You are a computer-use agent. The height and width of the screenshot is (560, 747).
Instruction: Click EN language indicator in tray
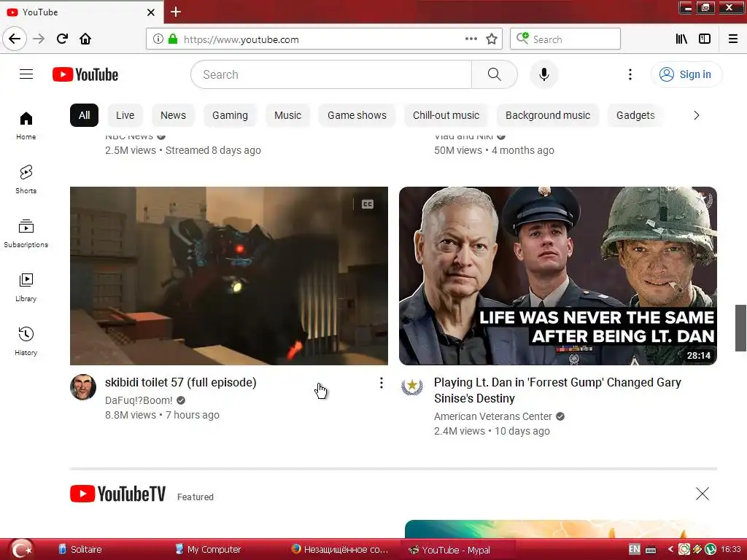tap(634, 549)
